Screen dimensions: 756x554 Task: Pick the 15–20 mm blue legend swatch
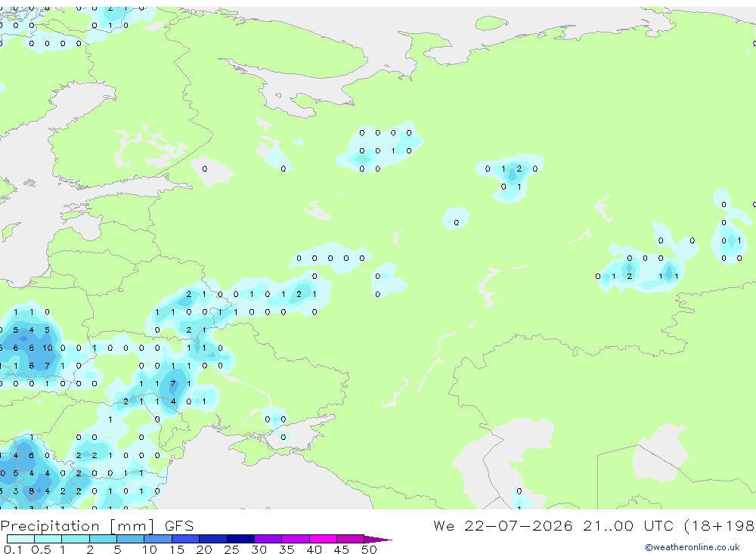click(185, 539)
